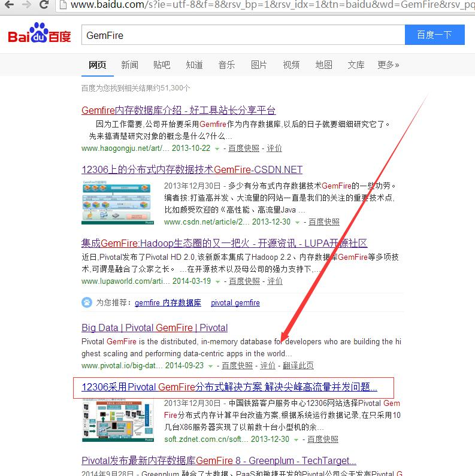Viewport: 475px width, 476px height.
Task: Click www.pivotal.io/big-dat... green URL text
Action: pyautogui.click(x=122, y=365)
